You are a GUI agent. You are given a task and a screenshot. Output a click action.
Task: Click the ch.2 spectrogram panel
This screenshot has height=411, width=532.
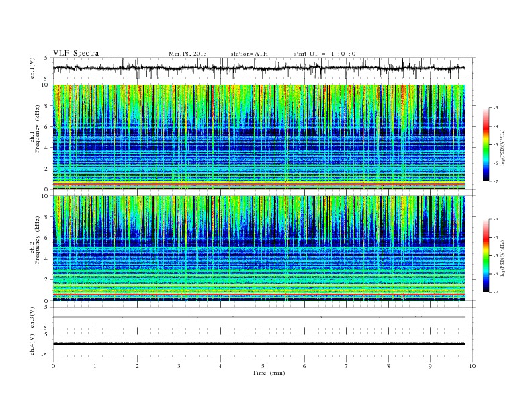pyautogui.click(x=259, y=248)
